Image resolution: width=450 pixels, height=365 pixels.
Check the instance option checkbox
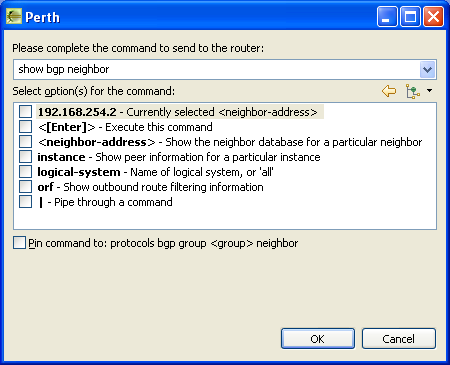[x=25, y=157]
